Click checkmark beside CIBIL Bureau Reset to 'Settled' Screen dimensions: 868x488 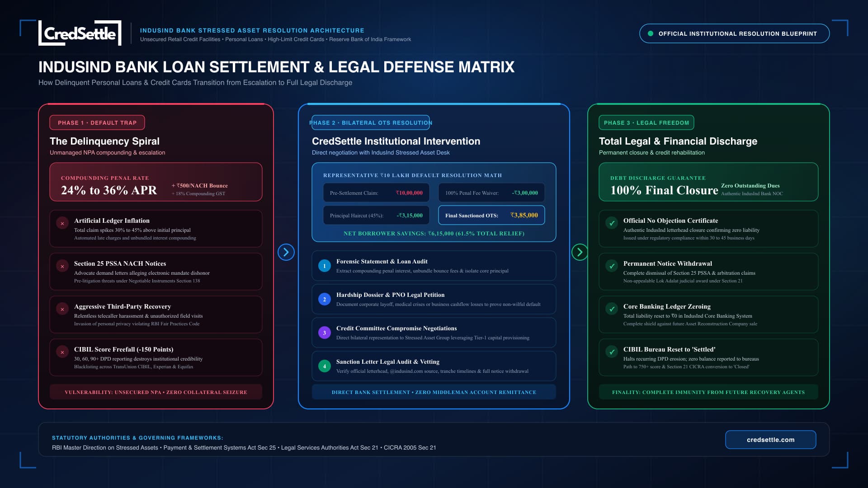(x=612, y=352)
